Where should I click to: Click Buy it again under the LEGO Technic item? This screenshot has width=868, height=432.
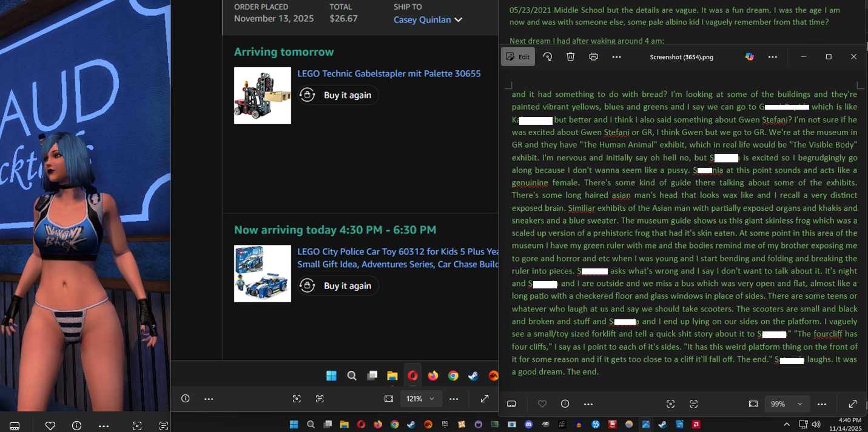point(338,95)
